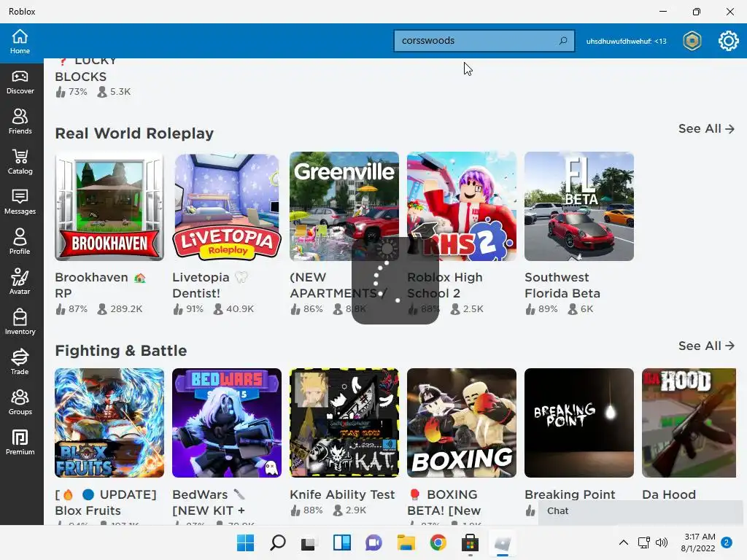747x560 pixels.
Task: Open the settings gear menu
Action: (729, 41)
